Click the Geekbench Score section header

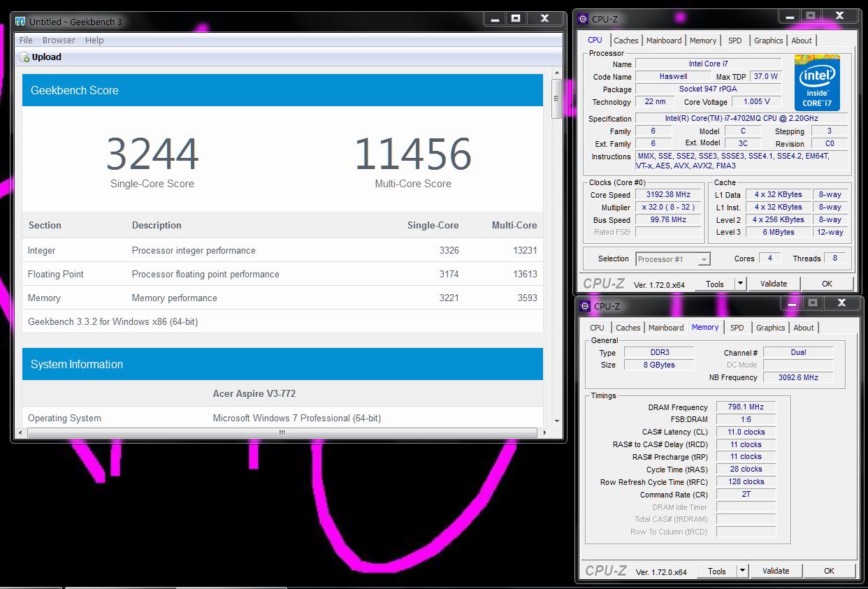click(282, 90)
